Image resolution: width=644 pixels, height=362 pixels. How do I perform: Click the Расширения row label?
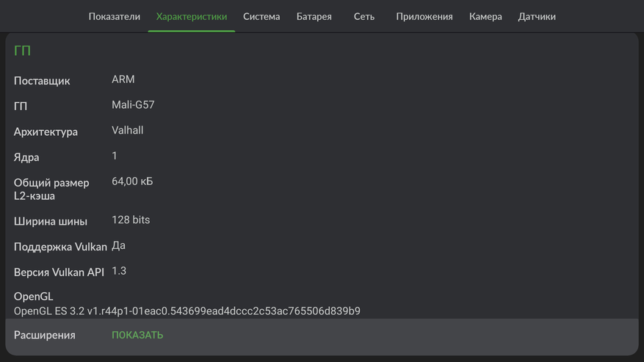[x=44, y=335]
